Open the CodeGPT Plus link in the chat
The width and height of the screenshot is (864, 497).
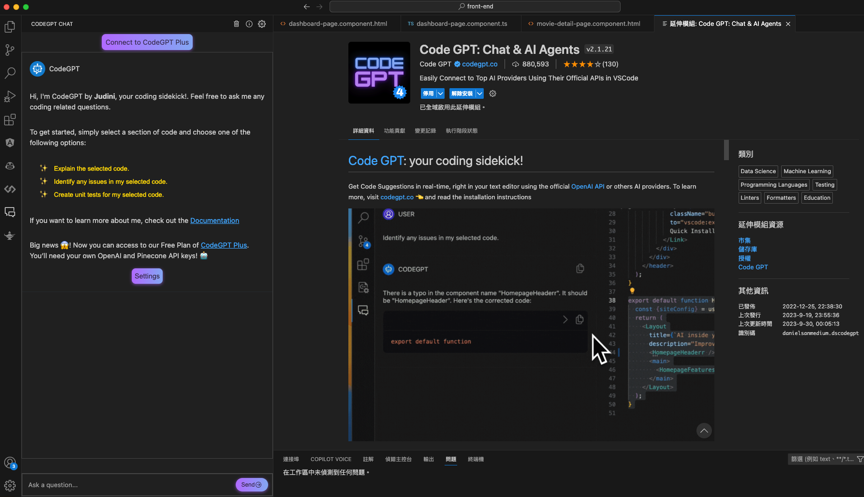point(224,245)
